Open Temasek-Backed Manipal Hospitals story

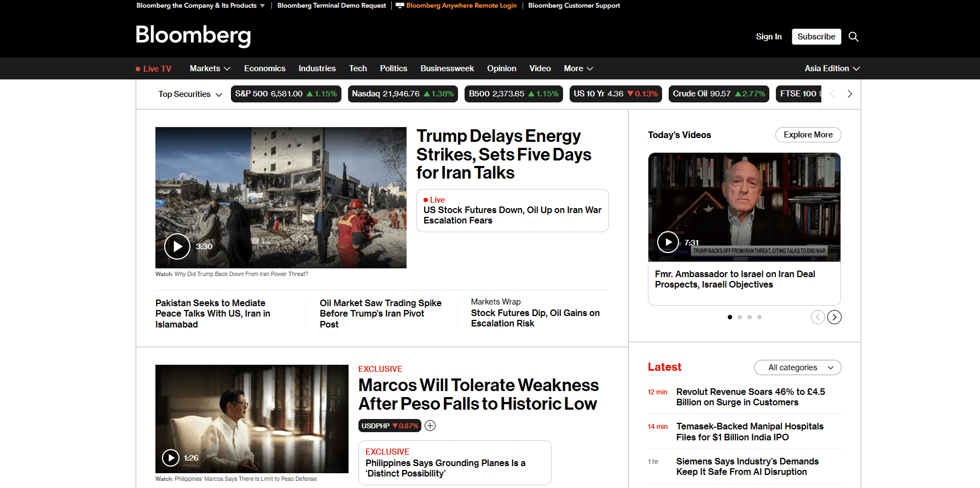pyautogui.click(x=750, y=432)
